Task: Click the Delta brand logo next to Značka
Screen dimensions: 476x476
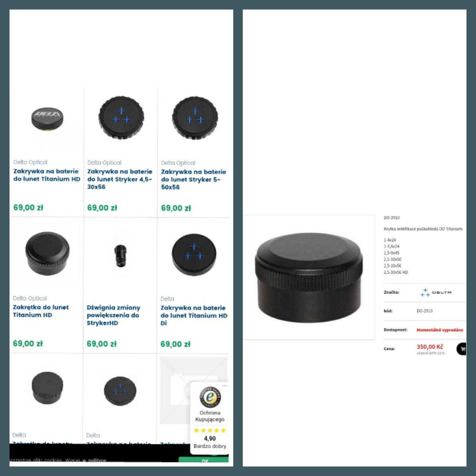Action: click(x=436, y=293)
